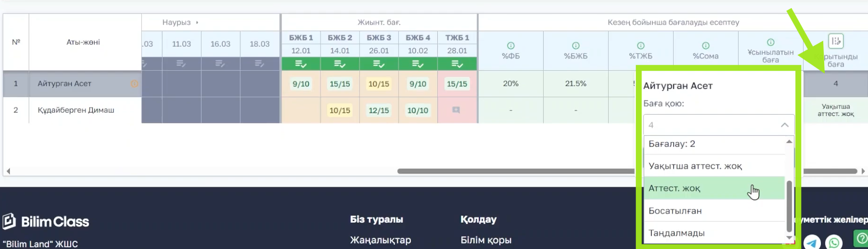Expand next month arrow beside Наурыз

[x=197, y=23]
